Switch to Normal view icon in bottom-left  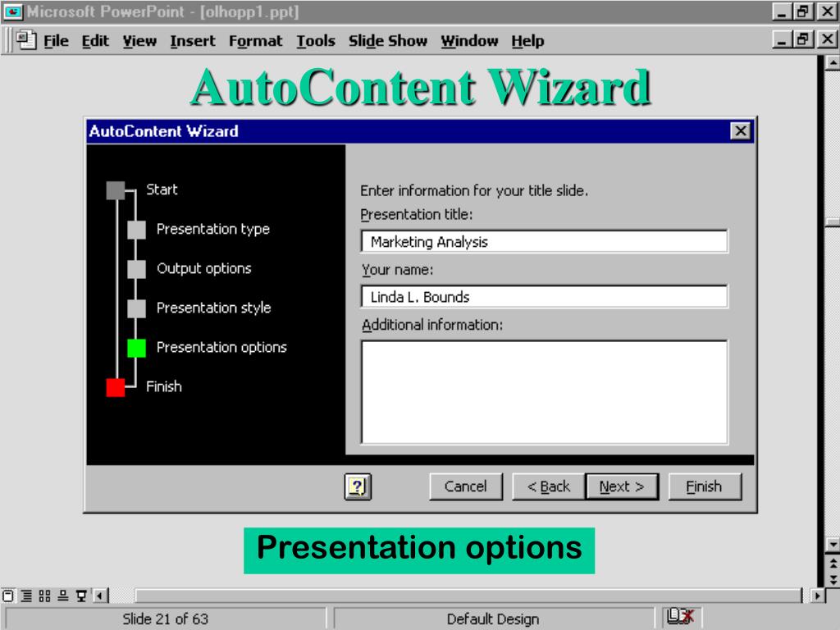pyautogui.click(x=8, y=596)
